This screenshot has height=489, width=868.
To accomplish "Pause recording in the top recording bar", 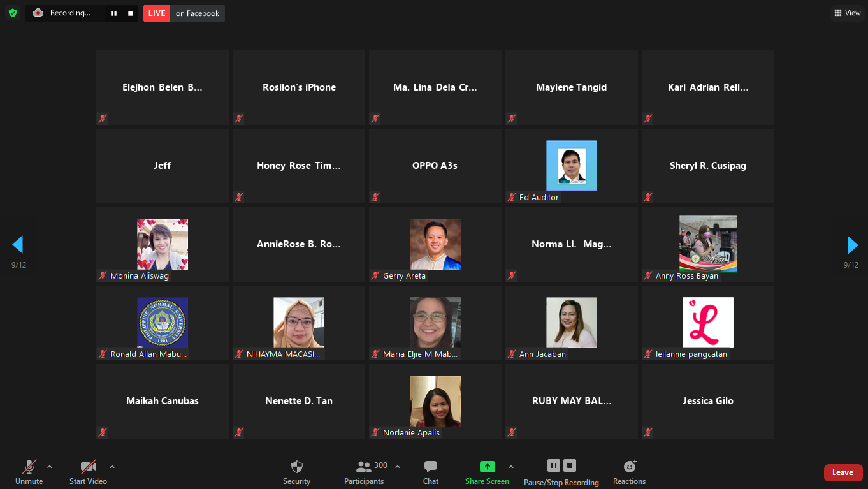I will coord(113,13).
